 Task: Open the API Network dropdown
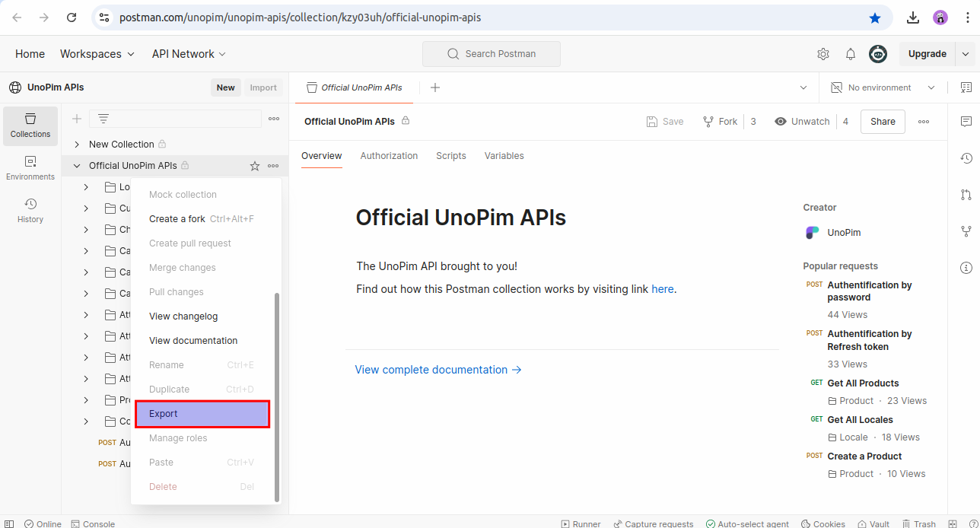pos(189,54)
